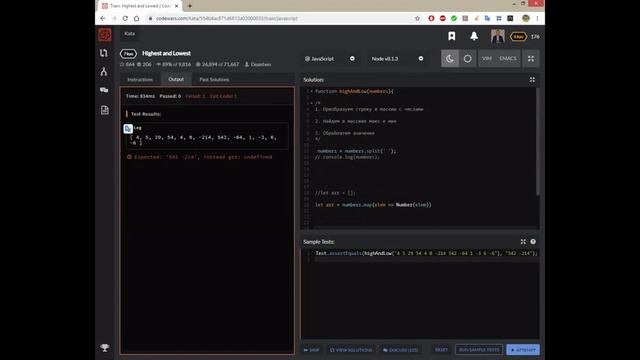Viewport: 640px width, 360px height.
Task: Click browser back arrow
Action: 103,18
